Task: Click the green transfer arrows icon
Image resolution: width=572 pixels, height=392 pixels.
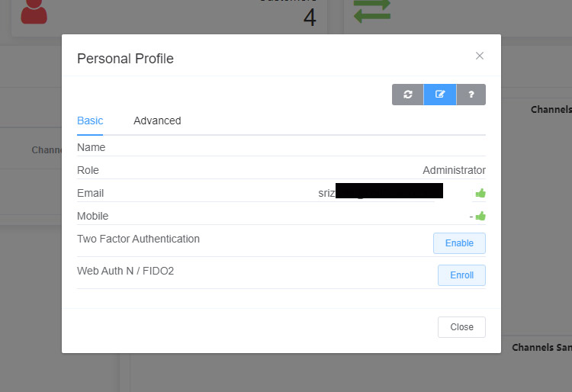Action: tap(371, 11)
